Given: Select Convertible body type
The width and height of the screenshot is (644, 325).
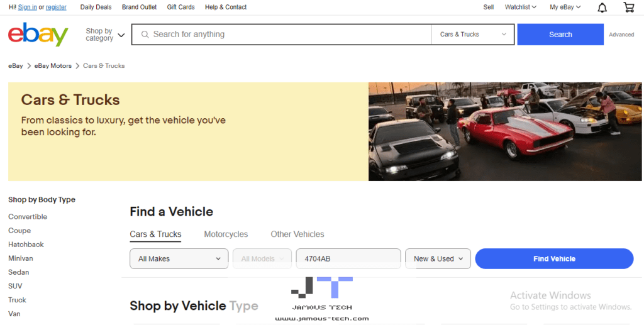Looking at the screenshot, I should pos(28,217).
